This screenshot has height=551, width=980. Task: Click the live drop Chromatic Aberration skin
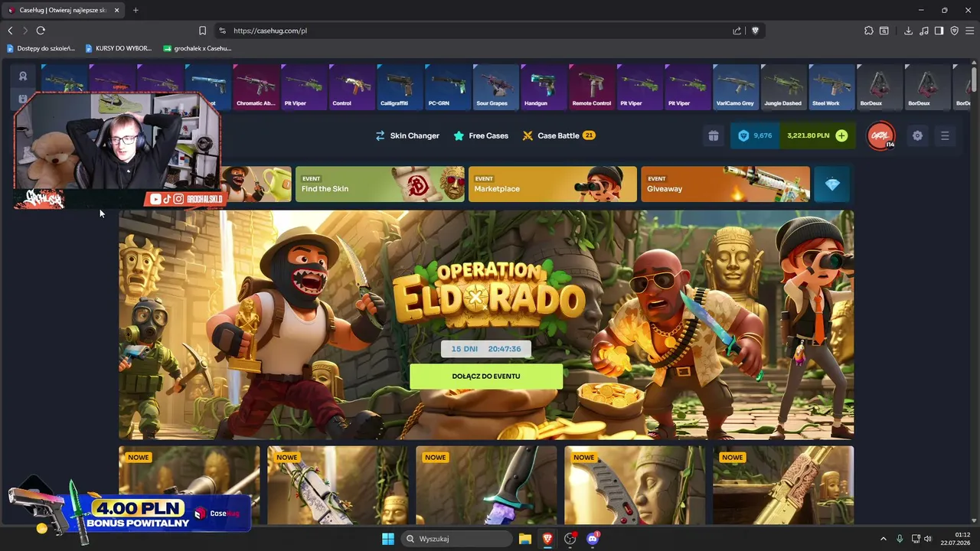[x=256, y=87]
